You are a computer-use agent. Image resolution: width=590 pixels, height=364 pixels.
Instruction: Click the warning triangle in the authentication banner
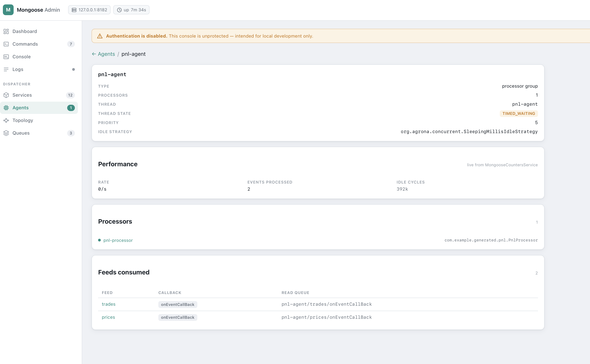[x=100, y=36]
